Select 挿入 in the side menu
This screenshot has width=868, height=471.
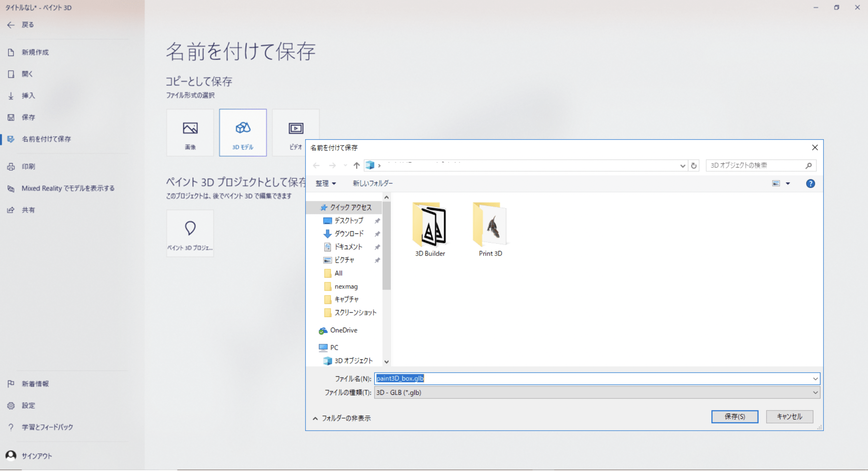tap(28, 95)
